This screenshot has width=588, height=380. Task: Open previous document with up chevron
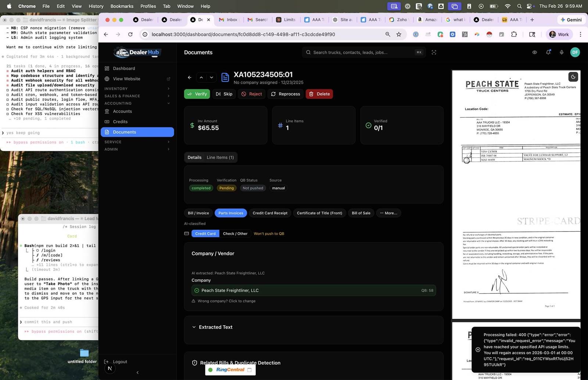pos(201,78)
